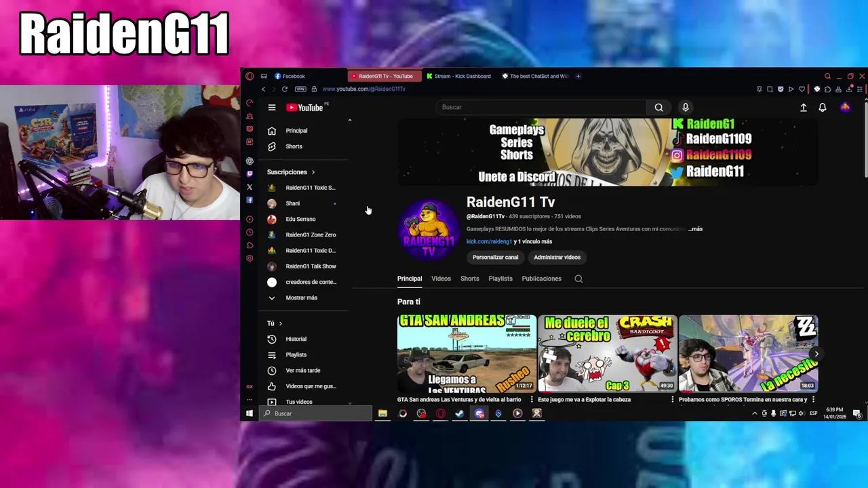Open File Explorer from the taskbar
868x488 pixels.
383,413
